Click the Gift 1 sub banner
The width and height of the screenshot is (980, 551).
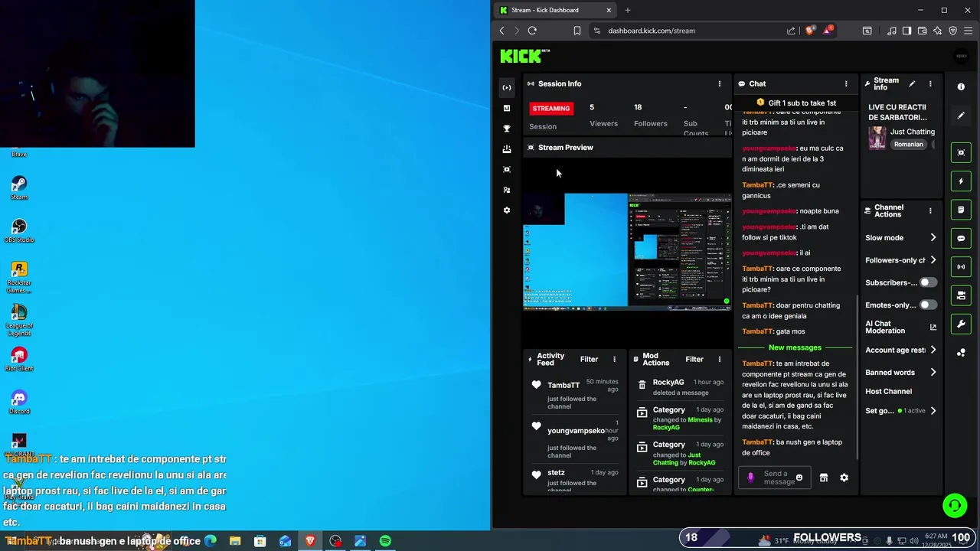pos(796,103)
